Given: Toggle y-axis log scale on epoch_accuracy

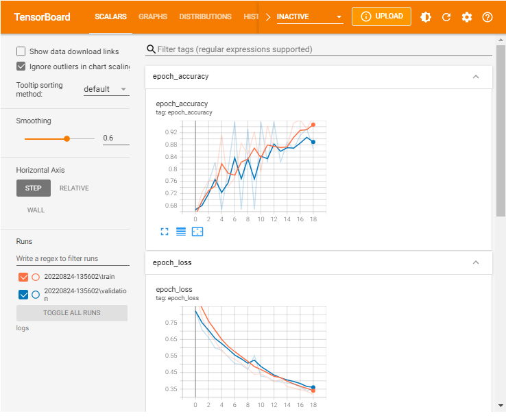Looking at the screenshot, I should pyautogui.click(x=181, y=232).
